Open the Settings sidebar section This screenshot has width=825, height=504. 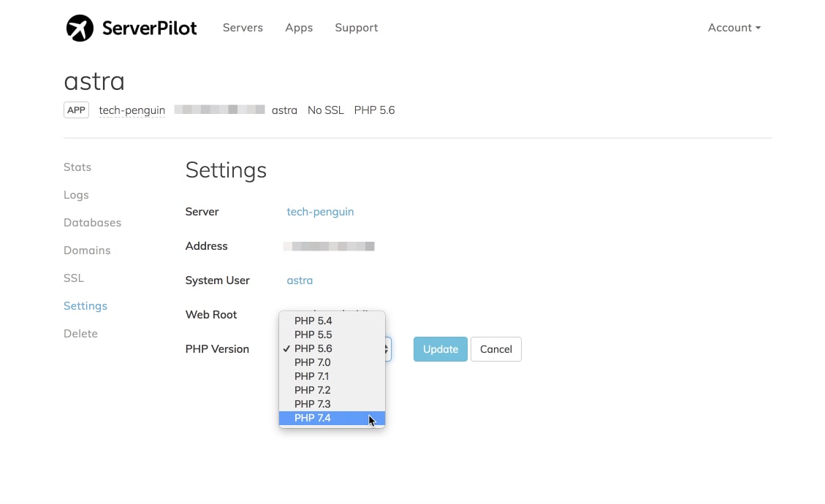85,306
